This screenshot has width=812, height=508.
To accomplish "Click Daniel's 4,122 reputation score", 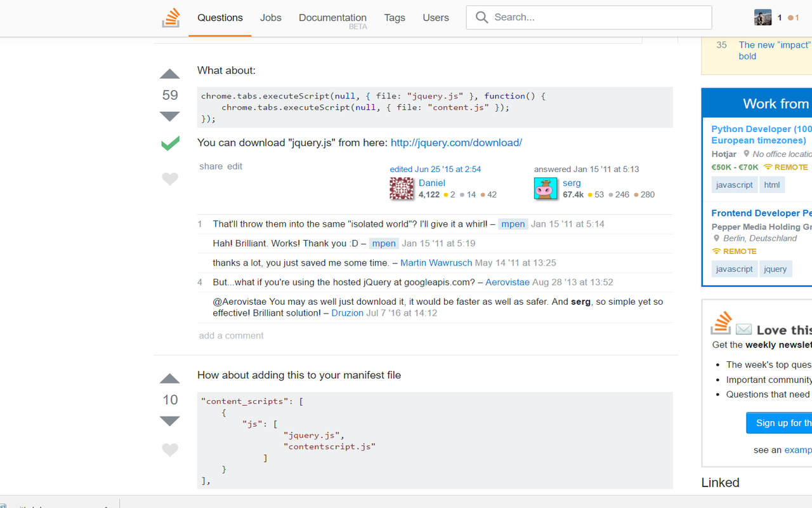I will [x=429, y=195].
